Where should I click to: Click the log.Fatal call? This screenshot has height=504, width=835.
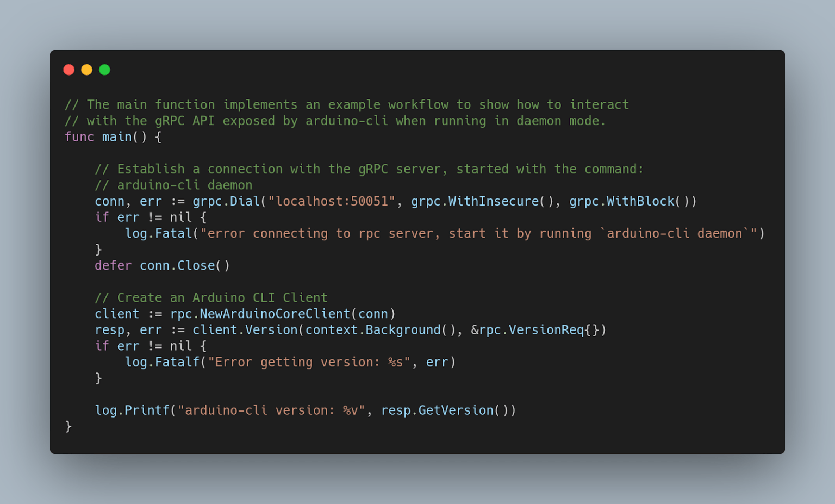[159, 233]
